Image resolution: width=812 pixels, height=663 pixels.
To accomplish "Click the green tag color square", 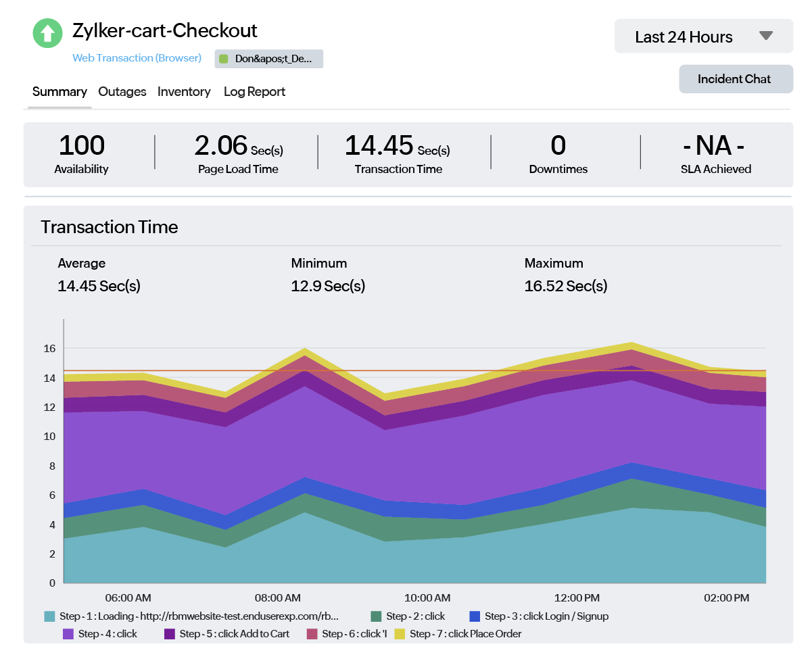I will [224, 59].
